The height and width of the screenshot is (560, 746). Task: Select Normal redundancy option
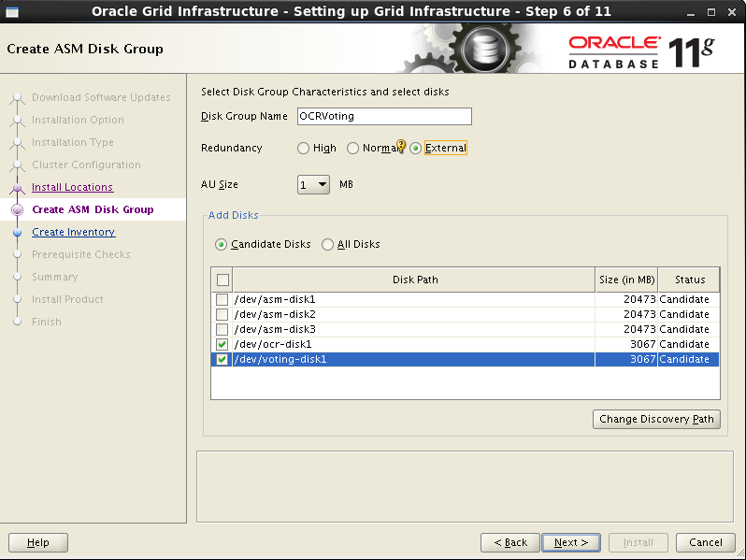352,149
